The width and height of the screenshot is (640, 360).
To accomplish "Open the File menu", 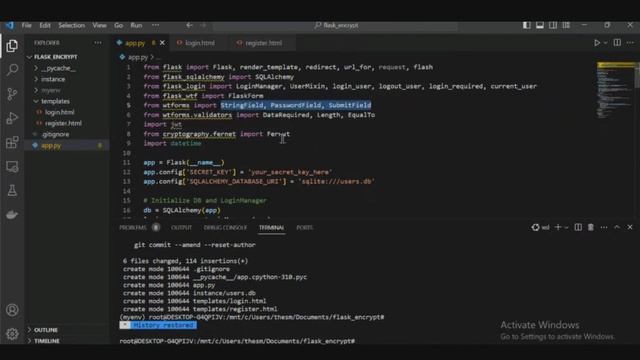I will click(x=27, y=25).
